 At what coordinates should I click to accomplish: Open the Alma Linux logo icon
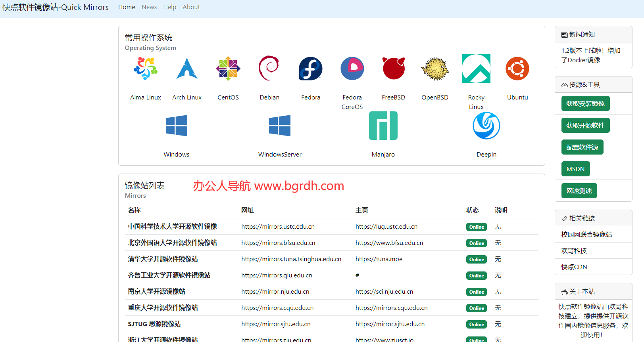(146, 69)
